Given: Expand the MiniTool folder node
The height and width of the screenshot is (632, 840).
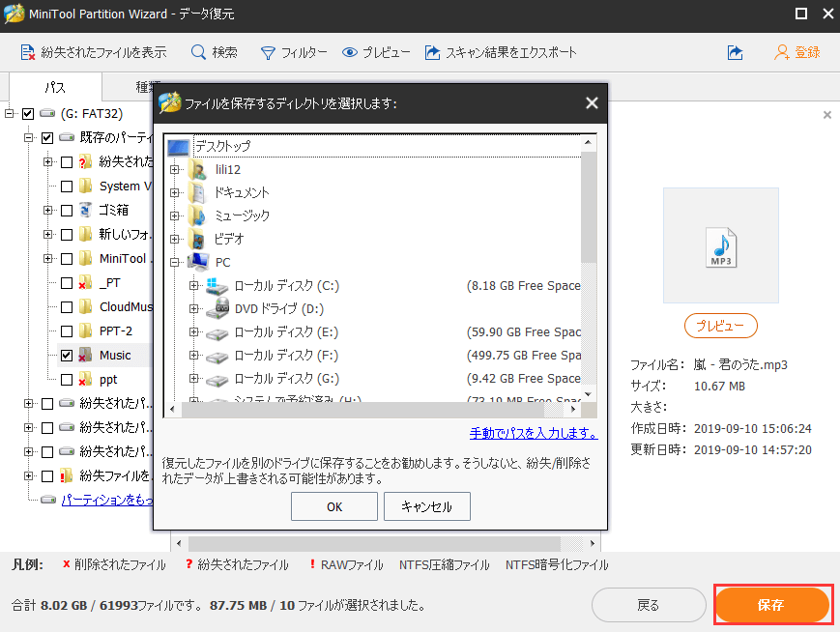Looking at the screenshot, I should 47,259.
